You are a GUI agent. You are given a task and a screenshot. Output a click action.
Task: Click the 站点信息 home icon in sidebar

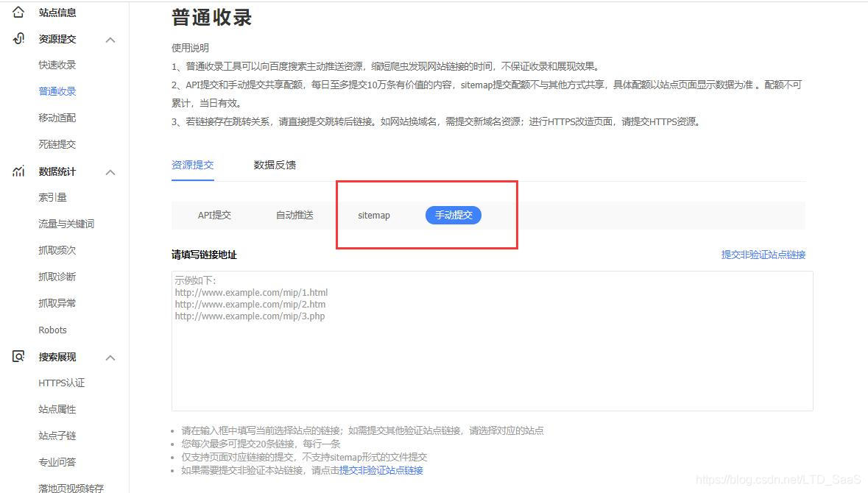[x=18, y=12]
